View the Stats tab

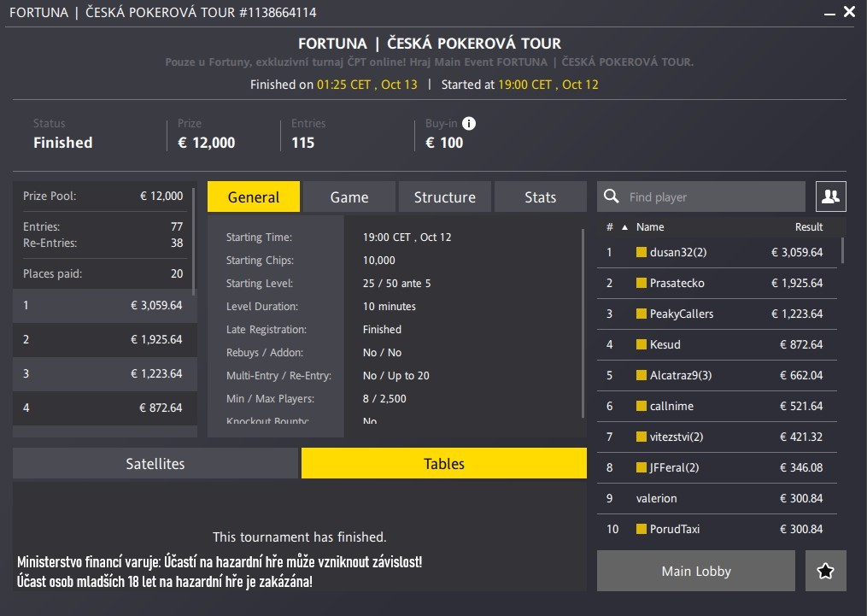point(540,196)
